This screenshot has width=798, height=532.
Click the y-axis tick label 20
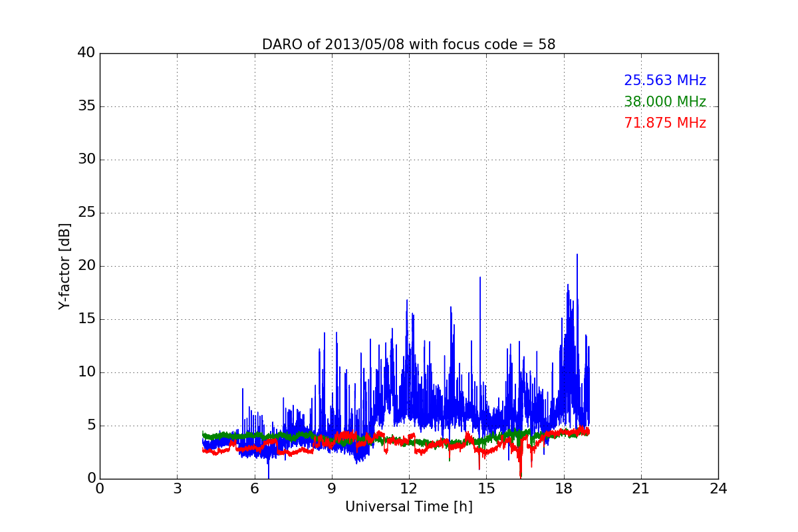point(86,266)
